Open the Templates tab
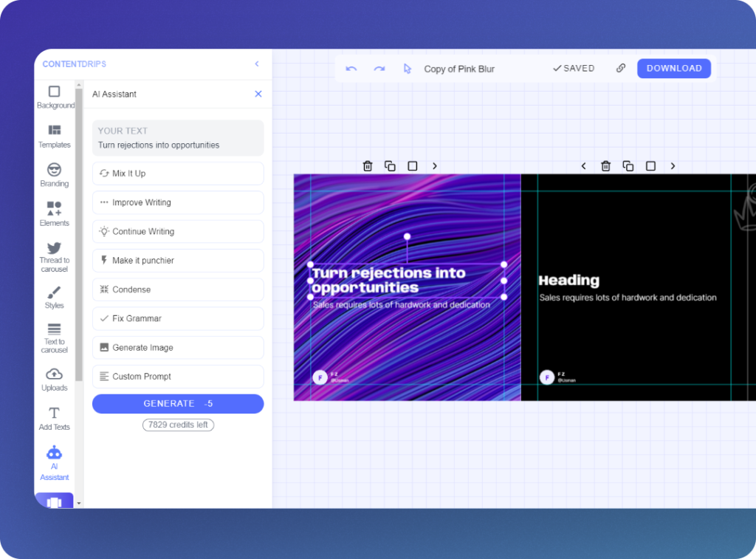 pyautogui.click(x=54, y=136)
